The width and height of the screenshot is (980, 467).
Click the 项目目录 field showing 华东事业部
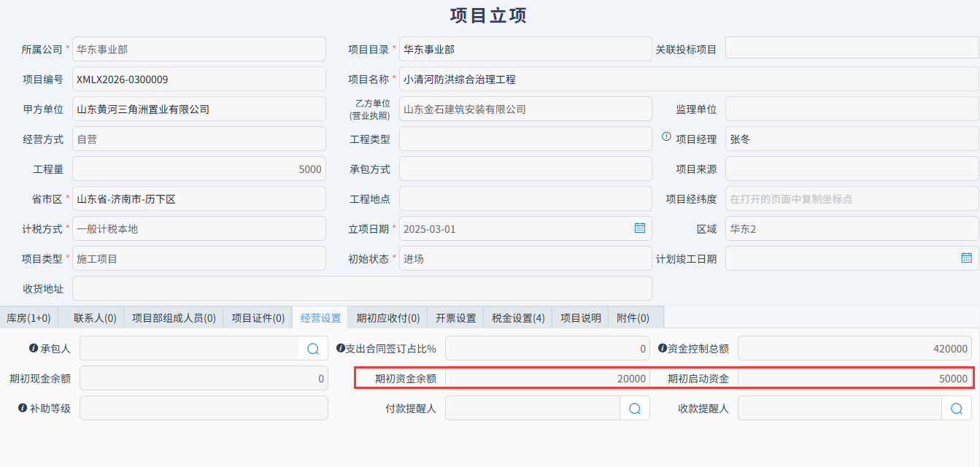(525, 49)
